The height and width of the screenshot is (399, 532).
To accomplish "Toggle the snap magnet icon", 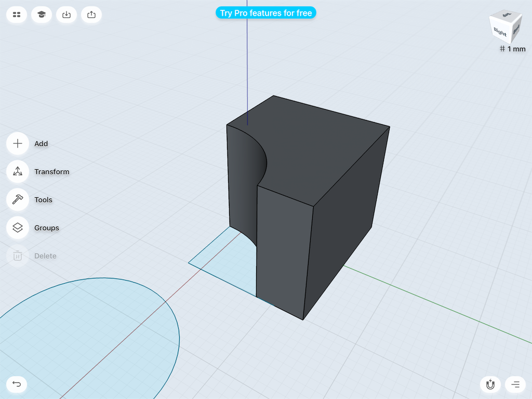I will click(490, 384).
